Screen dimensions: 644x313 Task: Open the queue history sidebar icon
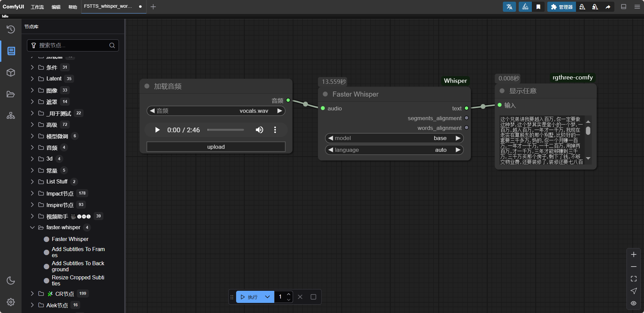pos(11,29)
